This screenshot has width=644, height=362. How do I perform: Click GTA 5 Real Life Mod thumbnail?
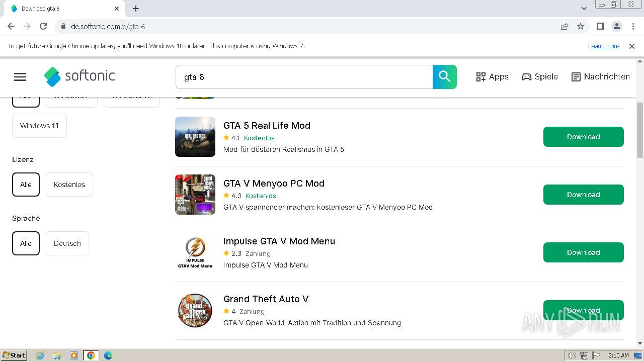(x=195, y=137)
